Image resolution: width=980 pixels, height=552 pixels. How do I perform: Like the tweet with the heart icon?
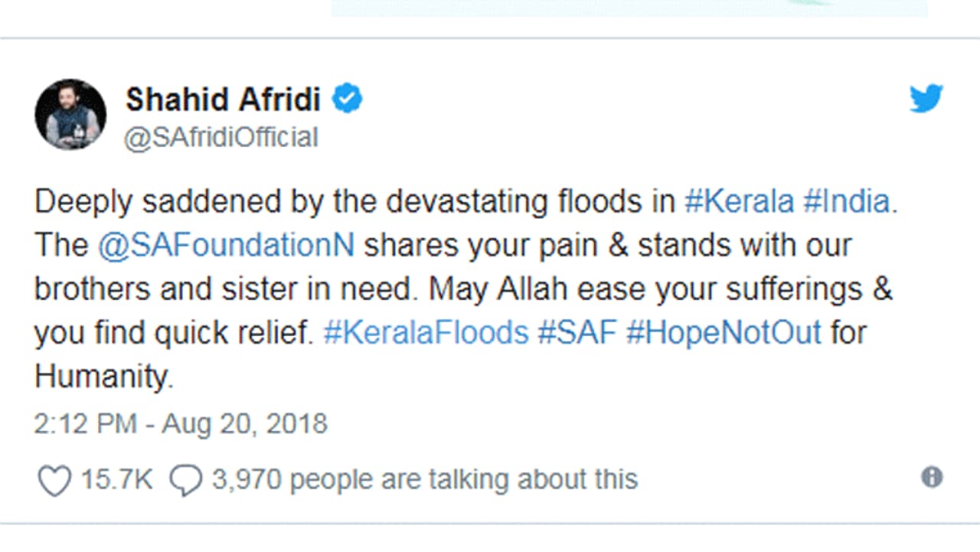[x=54, y=481]
